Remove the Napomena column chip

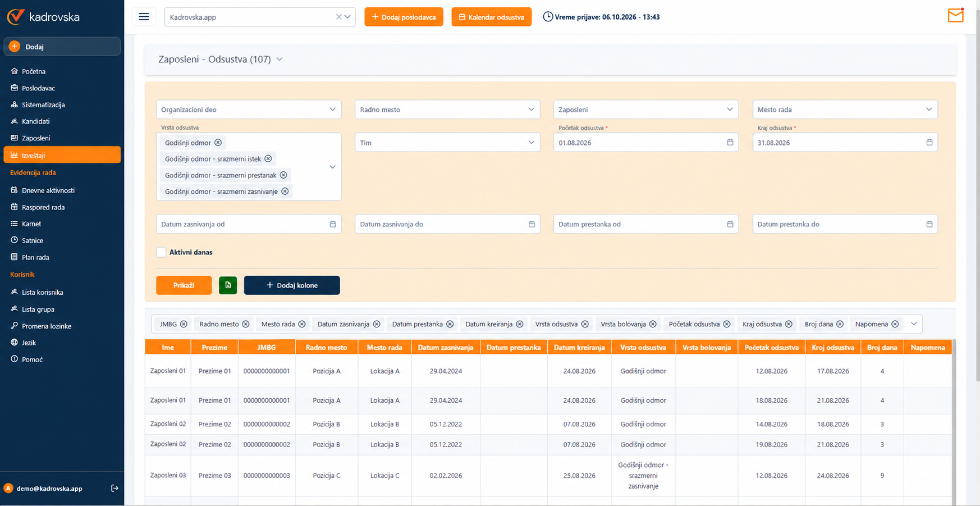(895, 324)
